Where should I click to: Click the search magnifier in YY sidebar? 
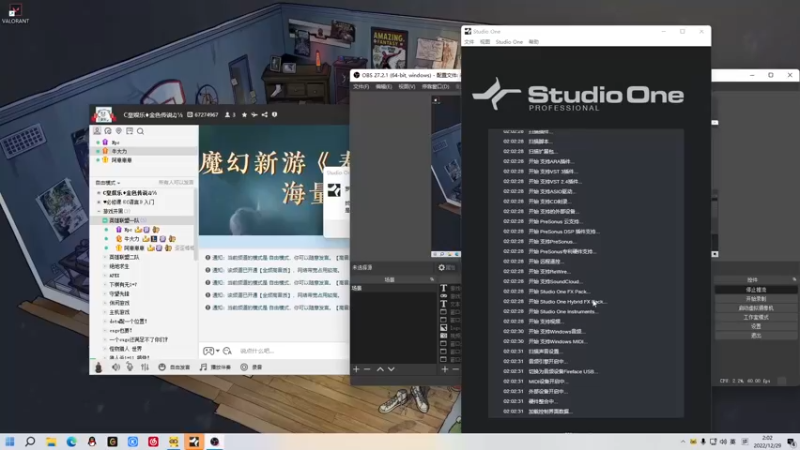coord(140,131)
